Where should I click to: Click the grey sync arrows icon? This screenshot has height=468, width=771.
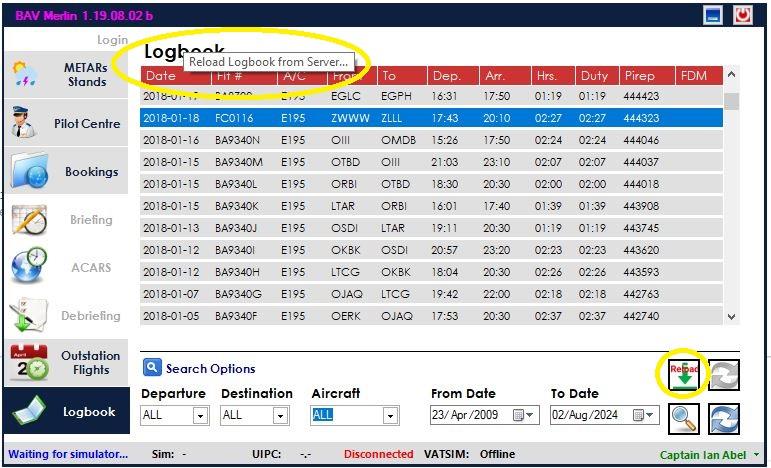[x=724, y=375]
